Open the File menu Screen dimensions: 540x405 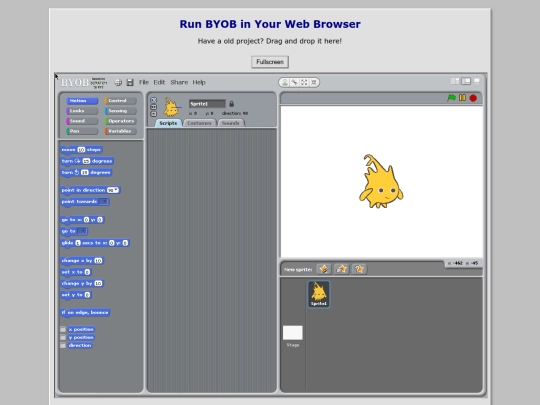pyautogui.click(x=144, y=82)
